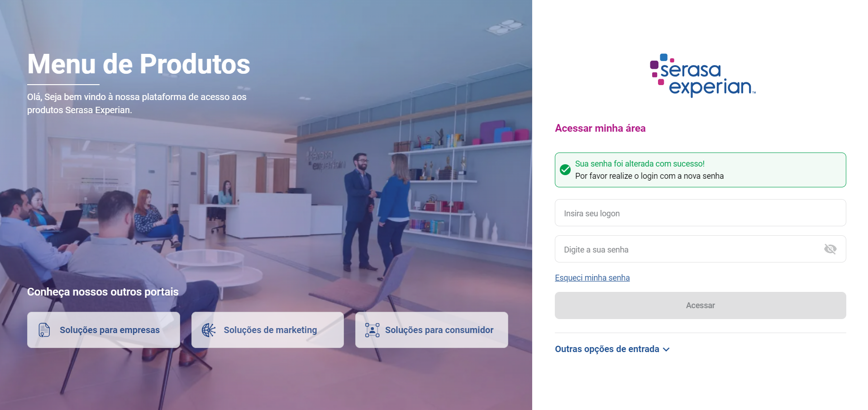868x410 pixels.
Task: Open the Soluções para empresas portal
Action: [x=104, y=330]
